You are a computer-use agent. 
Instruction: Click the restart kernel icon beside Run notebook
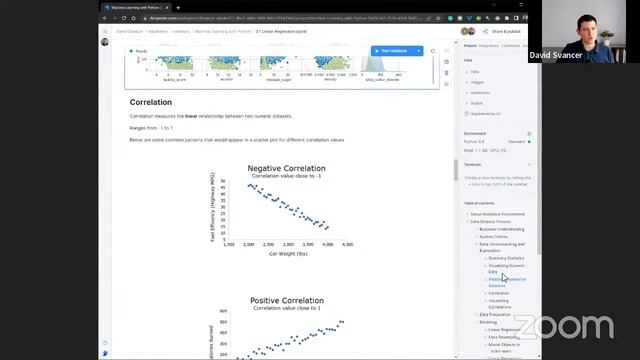[433, 51]
